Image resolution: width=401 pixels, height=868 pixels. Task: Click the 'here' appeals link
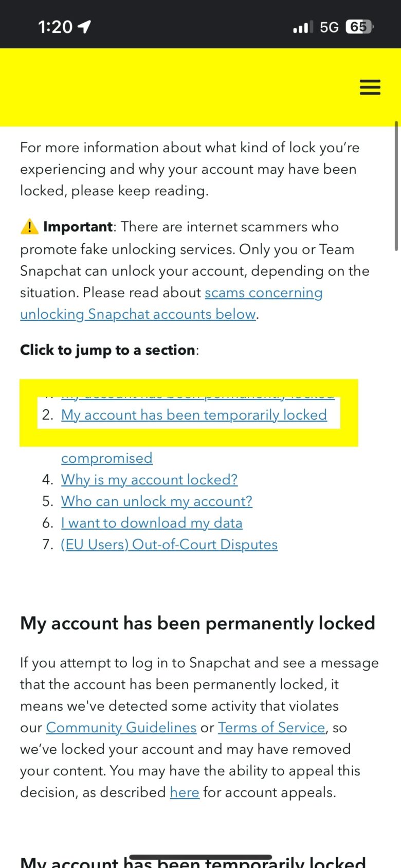pos(184,792)
